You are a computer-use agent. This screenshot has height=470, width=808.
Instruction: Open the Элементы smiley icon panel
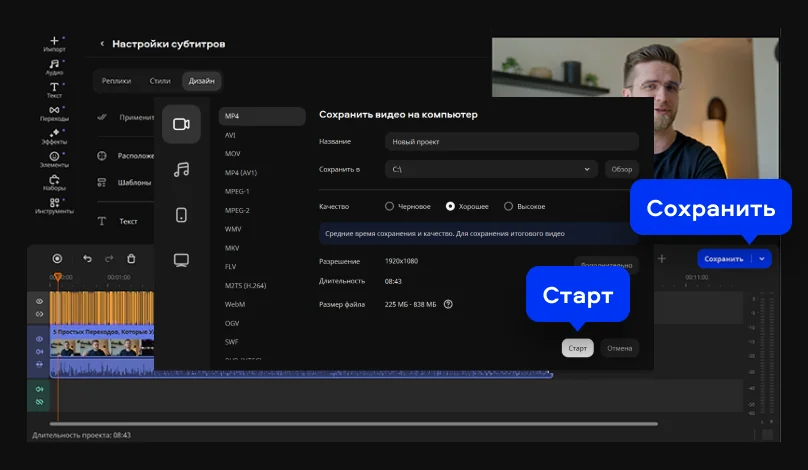54,158
